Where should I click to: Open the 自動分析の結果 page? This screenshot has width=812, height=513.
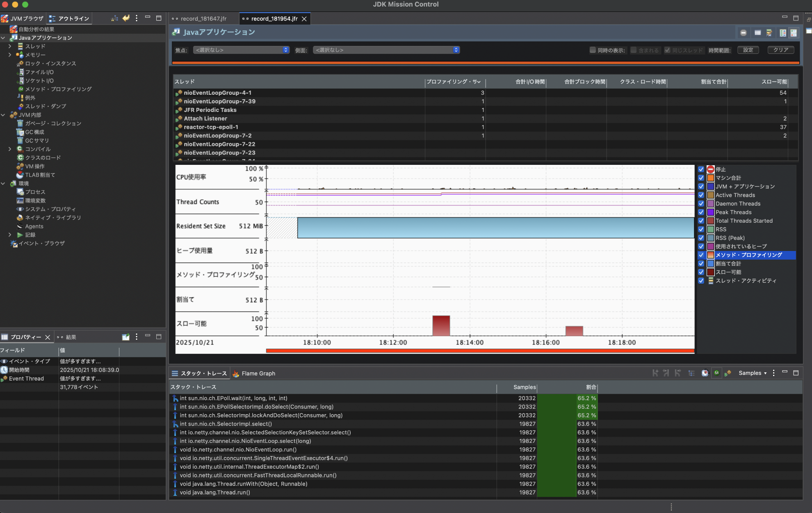pyautogui.click(x=36, y=29)
